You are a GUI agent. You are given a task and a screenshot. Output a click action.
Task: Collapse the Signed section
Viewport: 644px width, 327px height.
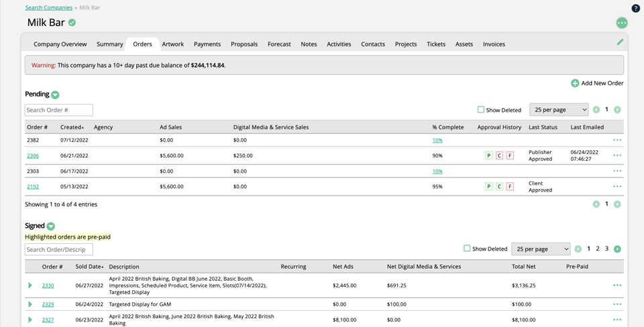pyautogui.click(x=50, y=226)
